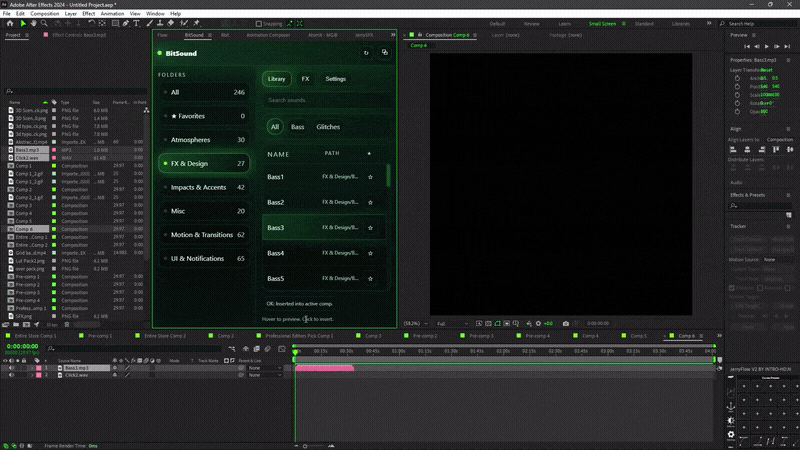Screen dimensions: 800x450
Task: Toggle Rotation stopwatch in Properties panel
Action: (x=737, y=103)
